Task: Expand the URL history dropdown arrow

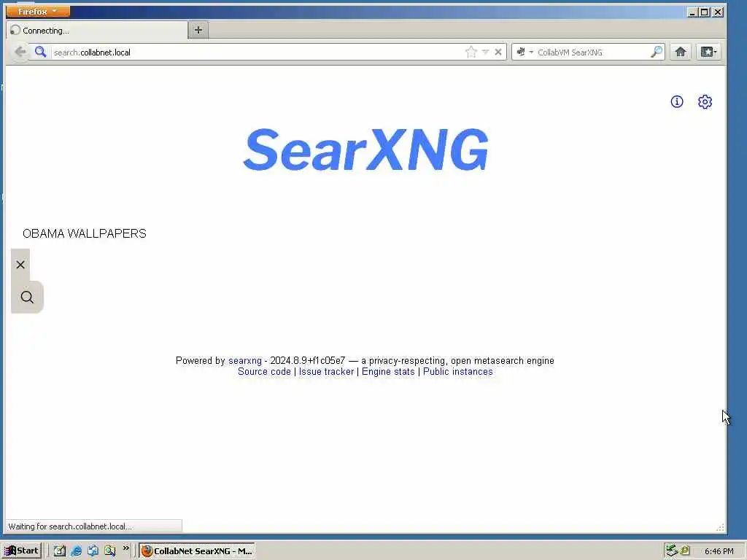Action: click(x=485, y=52)
